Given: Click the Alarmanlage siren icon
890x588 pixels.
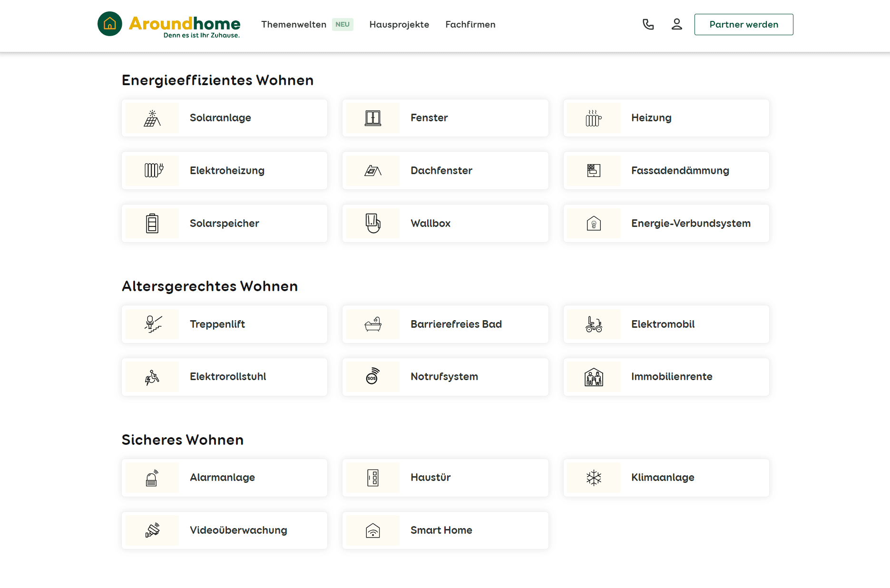Looking at the screenshot, I should coord(152,478).
